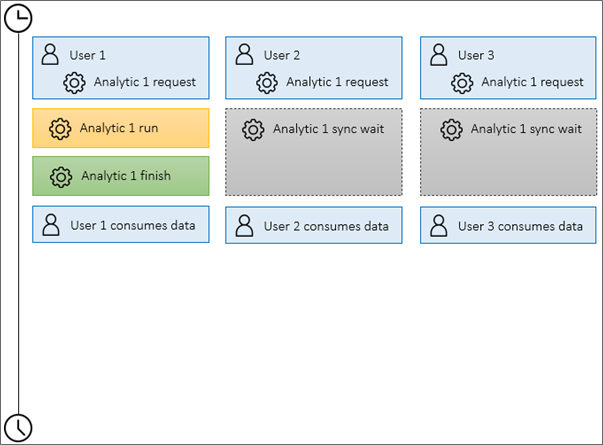603x445 pixels.
Task: Click the "User 2 consumes data" text
Action: tap(326, 227)
